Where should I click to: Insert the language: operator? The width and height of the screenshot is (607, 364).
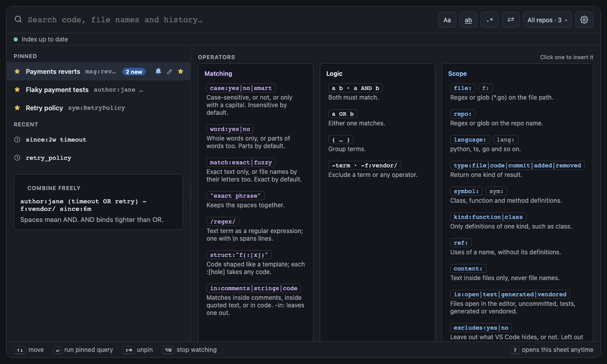(470, 140)
